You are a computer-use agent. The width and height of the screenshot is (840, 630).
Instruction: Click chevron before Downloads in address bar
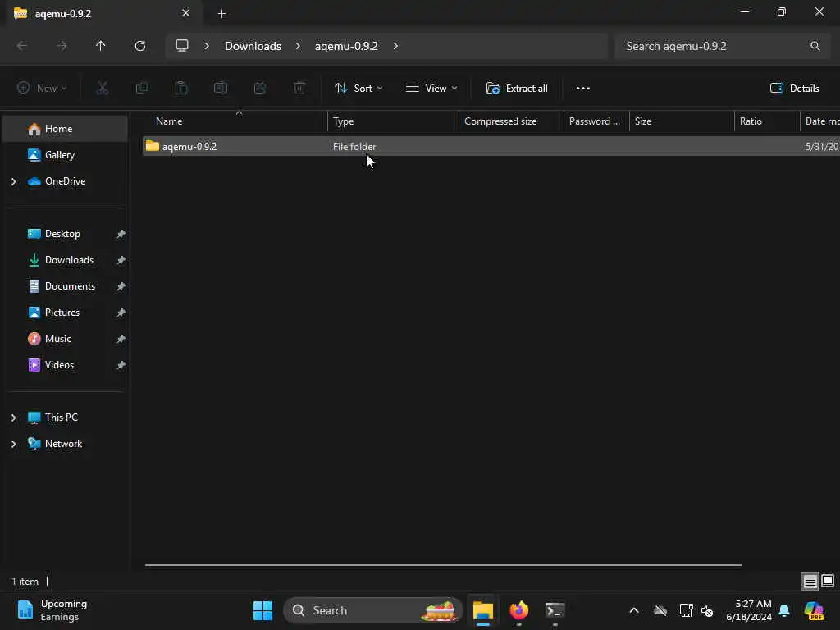[207, 46]
